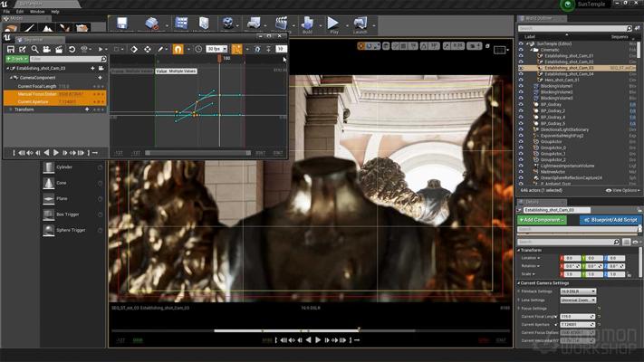Open the Filmback Settings 16:9 DSLR dropdown
Screen dimensions: 644x362
577,291
